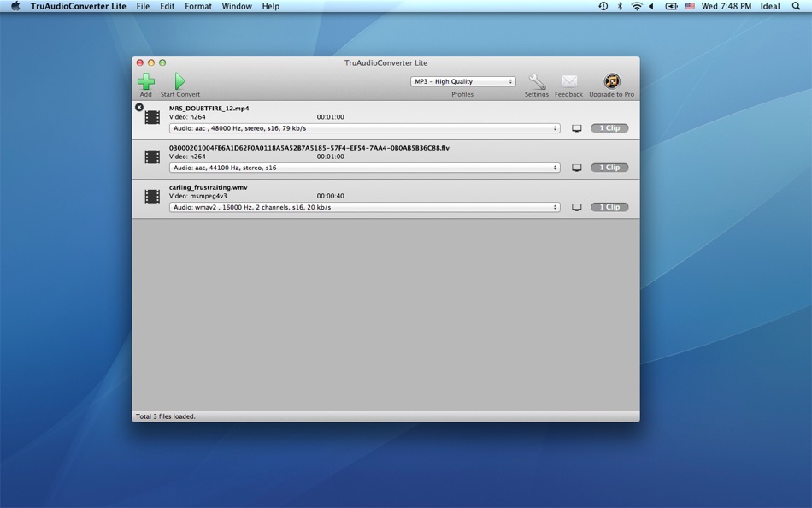Open audio track dropdown showing 44100 Hz
This screenshot has width=812, height=508.
pyautogui.click(x=365, y=168)
